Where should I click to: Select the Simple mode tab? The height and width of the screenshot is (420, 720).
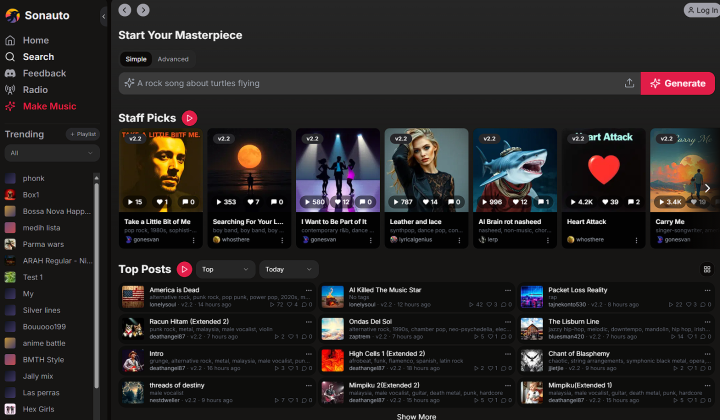click(135, 59)
